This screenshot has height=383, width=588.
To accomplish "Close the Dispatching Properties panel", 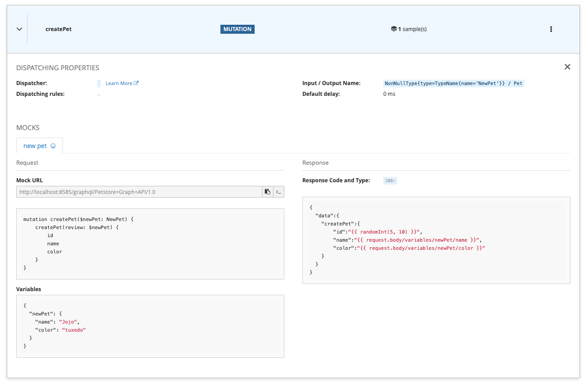I will point(567,66).
